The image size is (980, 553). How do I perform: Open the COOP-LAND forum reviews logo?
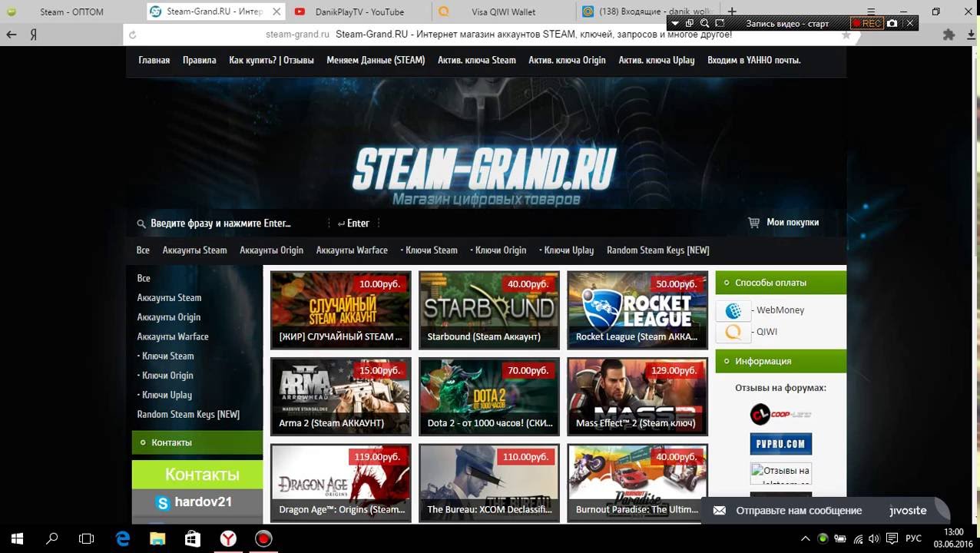[780, 415]
